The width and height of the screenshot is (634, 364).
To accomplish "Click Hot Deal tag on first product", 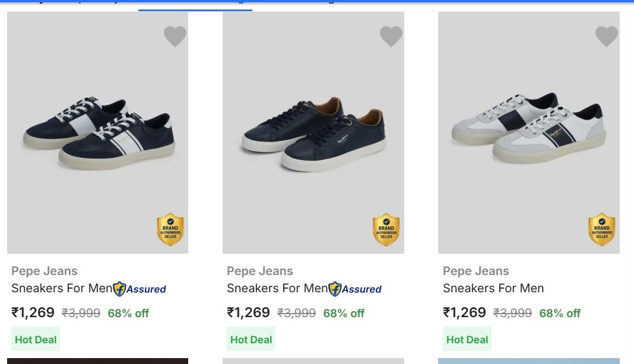I will (36, 339).
